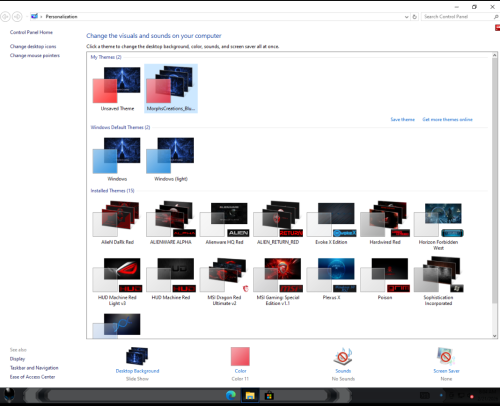Focus the Search Control Panel field

pos(460,16)
